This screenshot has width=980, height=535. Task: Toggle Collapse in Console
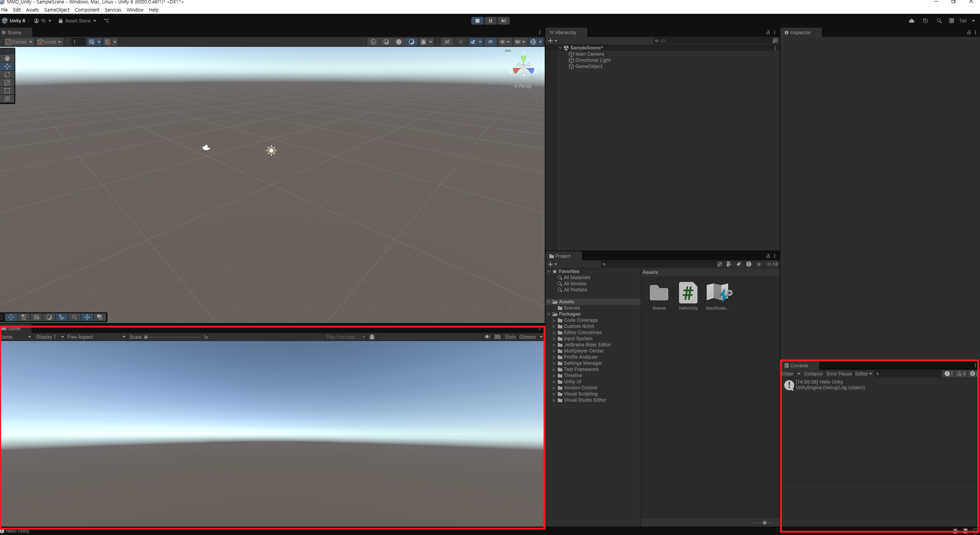813,374
